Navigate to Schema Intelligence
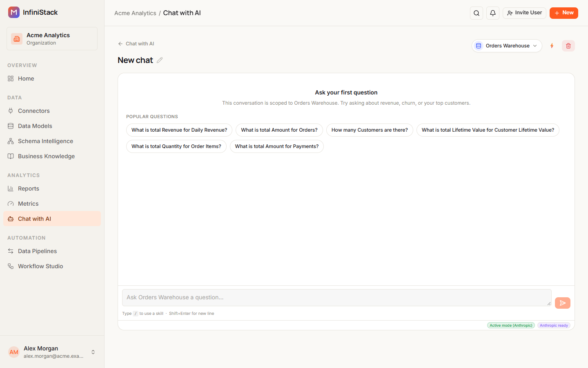This screenshot has height=368, width=588. click(52, 141)
